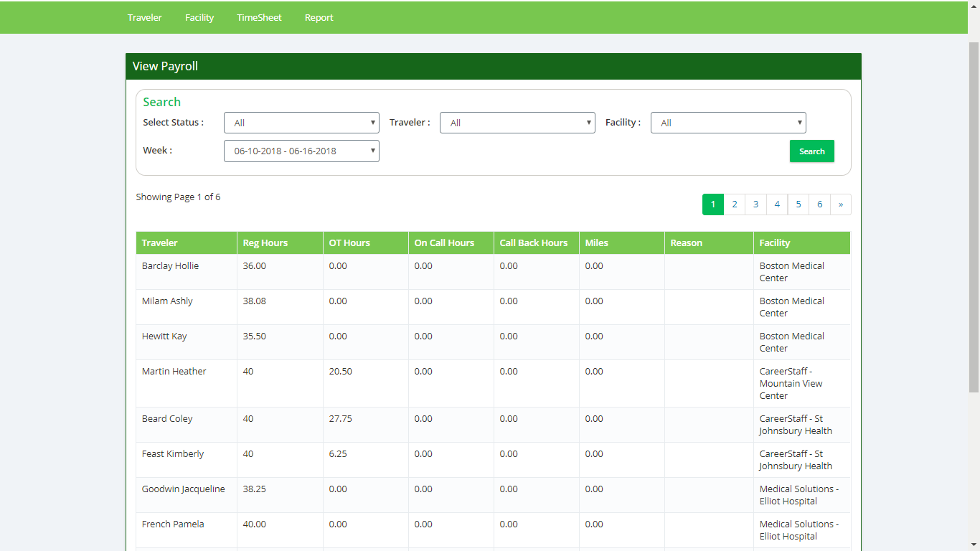Screen dimensions: 980x551
Task: Expand the Traveler filter dropdown
Action: (x=517, y=123)
